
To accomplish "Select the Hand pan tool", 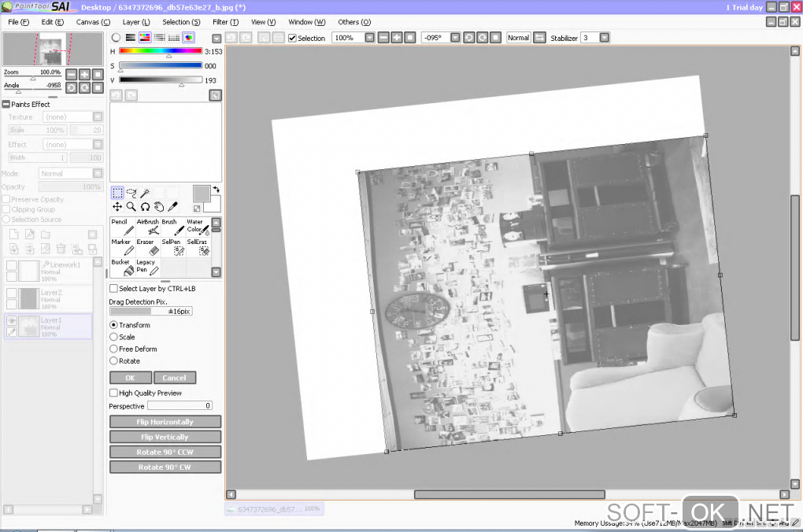I will (x=158, y=206).
